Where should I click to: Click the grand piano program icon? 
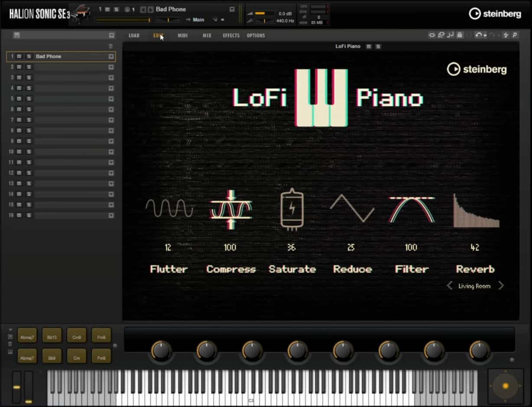pyautogui.click(x=81, y=13)
